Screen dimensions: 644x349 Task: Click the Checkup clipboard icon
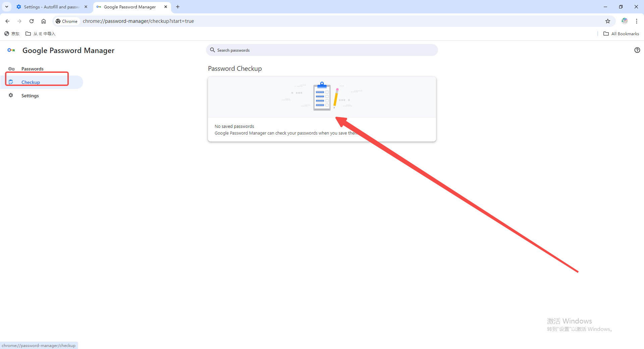11,82
